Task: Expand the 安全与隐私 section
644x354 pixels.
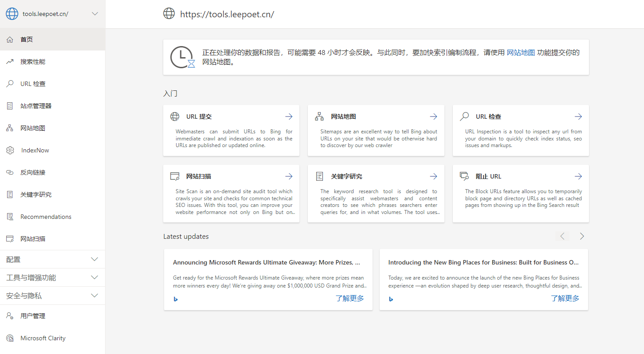Action: 94,296
